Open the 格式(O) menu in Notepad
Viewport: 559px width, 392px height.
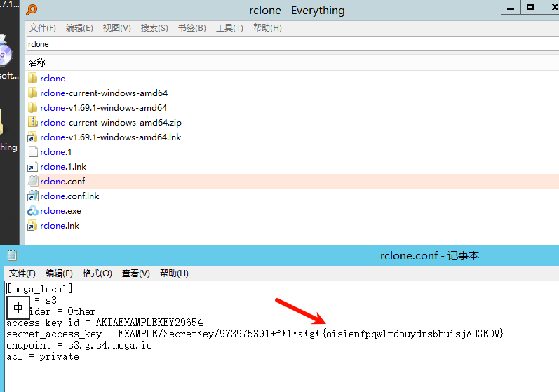(97, 273)
